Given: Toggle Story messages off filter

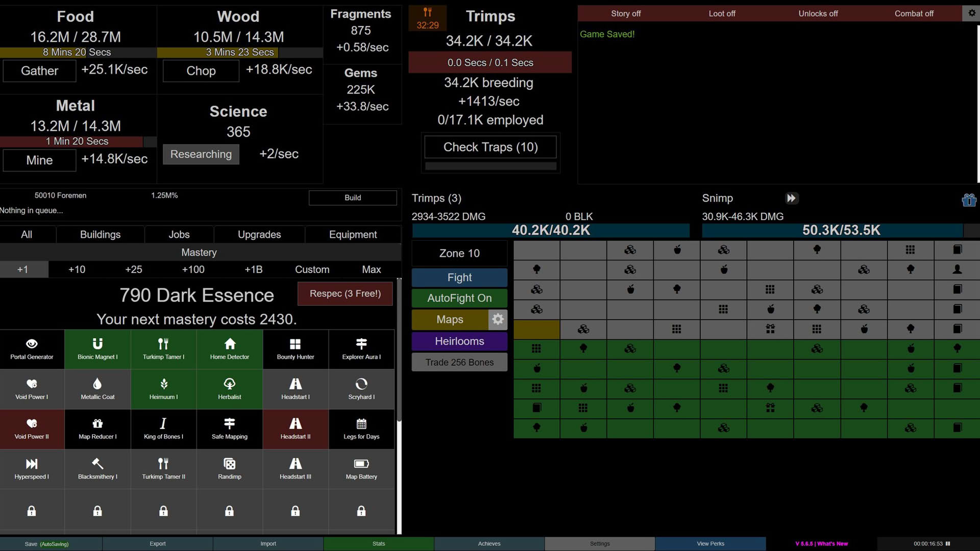Looking at the screenshot, I should point(625,13).
